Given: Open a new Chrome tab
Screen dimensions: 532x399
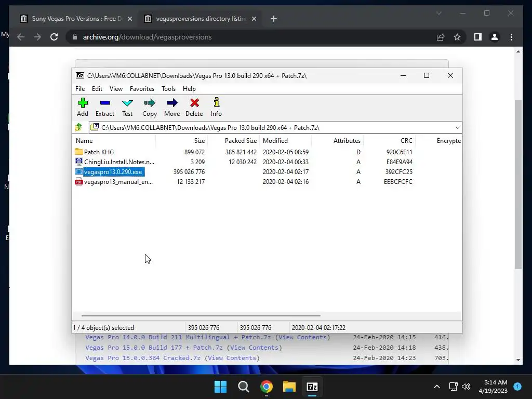Looking at the screenshot, I should 274,19.
